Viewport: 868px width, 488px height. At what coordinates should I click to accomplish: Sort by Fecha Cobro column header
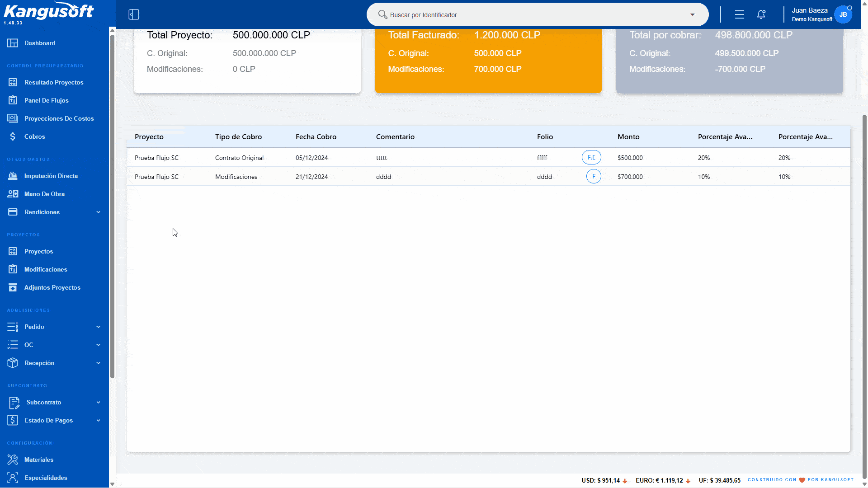[316, 136]
